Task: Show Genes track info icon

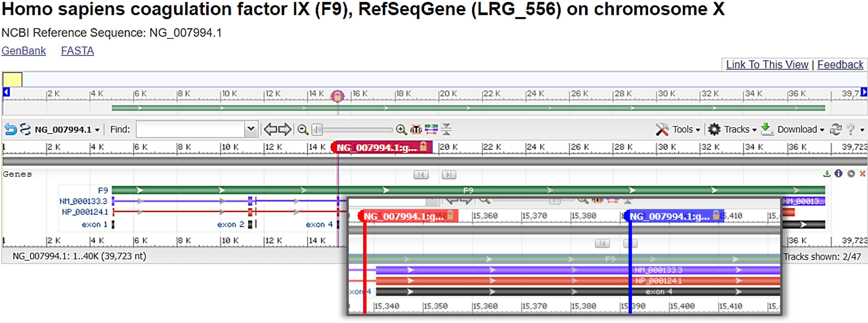Action: coord(838,174)
